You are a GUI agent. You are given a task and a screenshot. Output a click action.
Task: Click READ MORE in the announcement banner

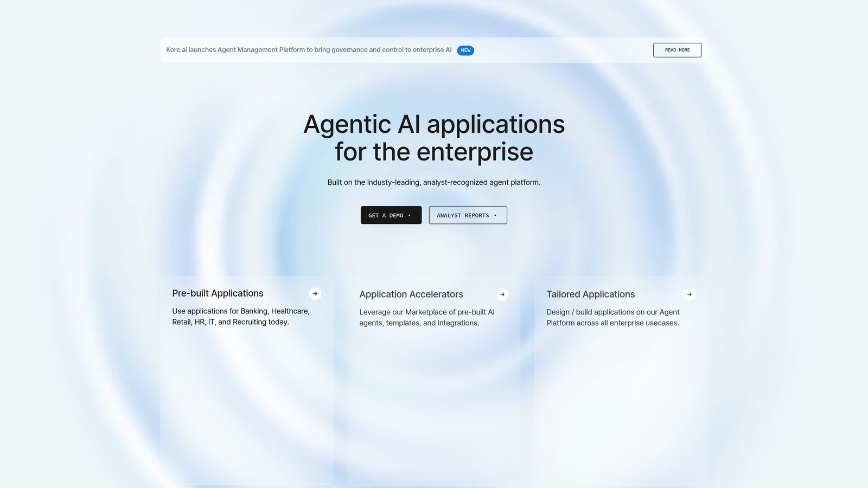coord(676,50)
